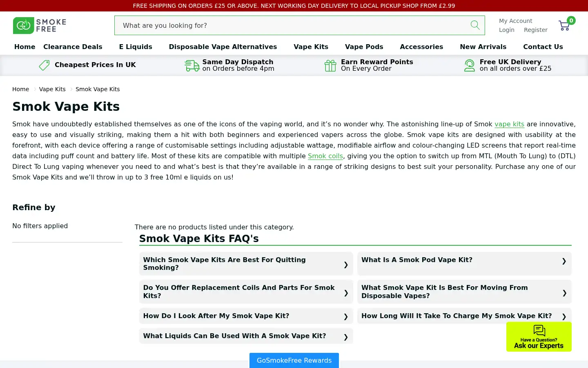Viewport: 588px width, 368px height.
Task: Click the 'Cheapest Prices In UK' text
Action: coord(95,65)
